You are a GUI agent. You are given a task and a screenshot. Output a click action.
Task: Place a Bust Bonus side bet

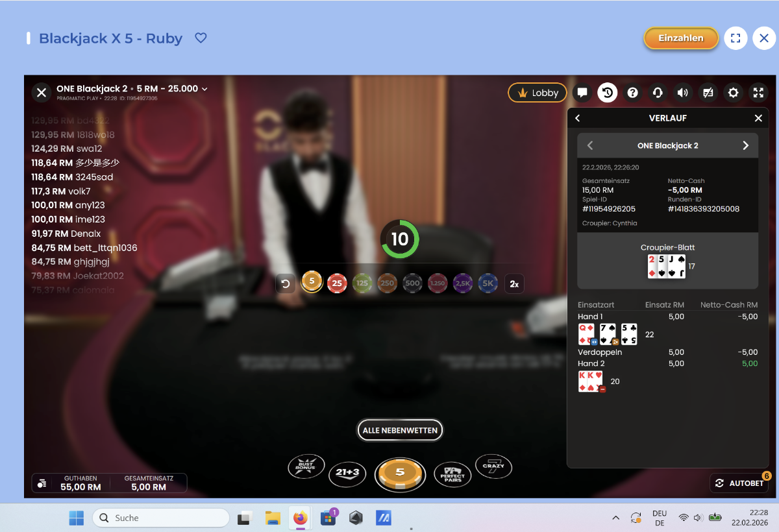pos(306,466)
